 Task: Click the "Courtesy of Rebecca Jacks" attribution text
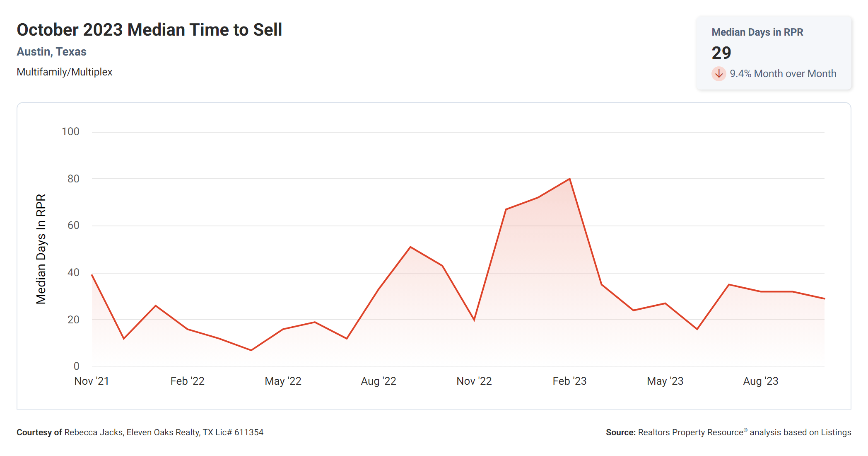(140, 432)
